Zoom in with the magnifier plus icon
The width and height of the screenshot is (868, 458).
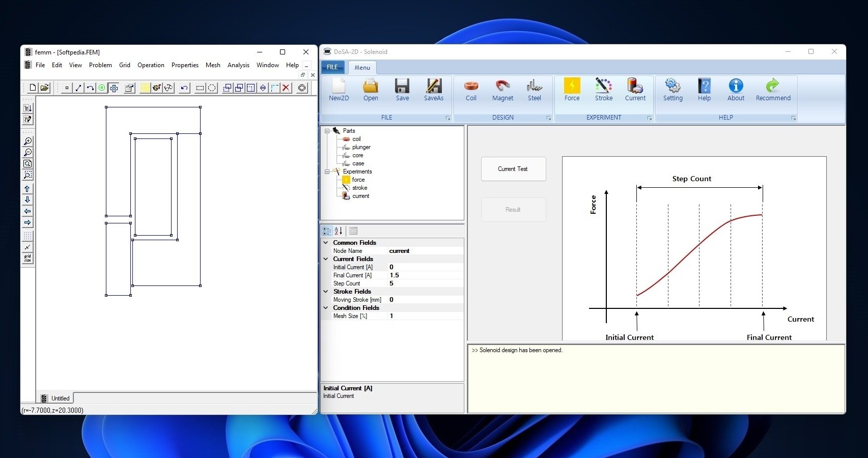click(x=27, y=141)
